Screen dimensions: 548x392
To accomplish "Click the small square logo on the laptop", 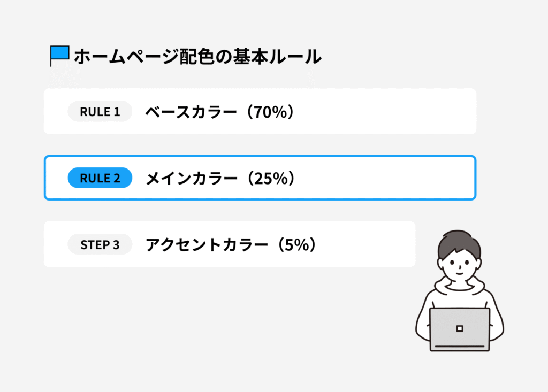I will coord(459,328).
